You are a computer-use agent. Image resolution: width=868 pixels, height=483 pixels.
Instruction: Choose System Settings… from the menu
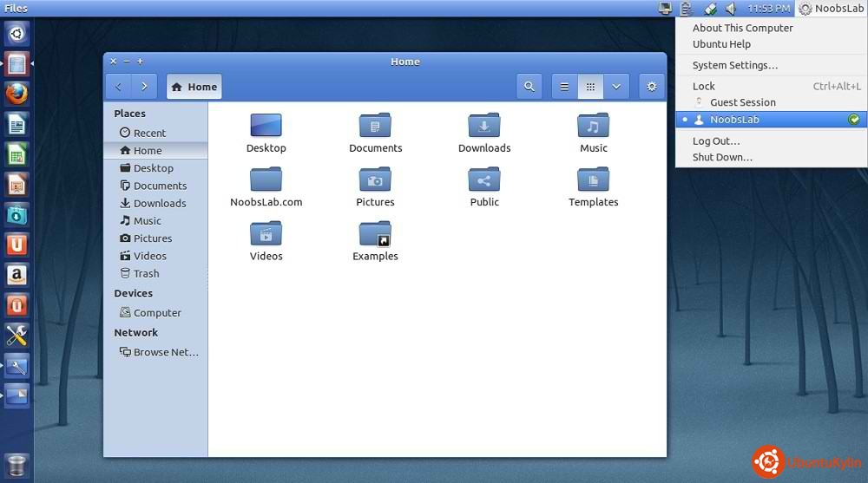pyautogui.click(x=734, y=65)
